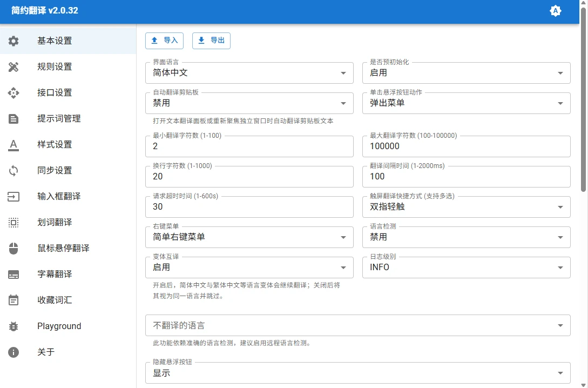Viewport: 588px width, 388px height.
Task: Open the 界面语言 dropdown
Action: [x=249, y=73]
